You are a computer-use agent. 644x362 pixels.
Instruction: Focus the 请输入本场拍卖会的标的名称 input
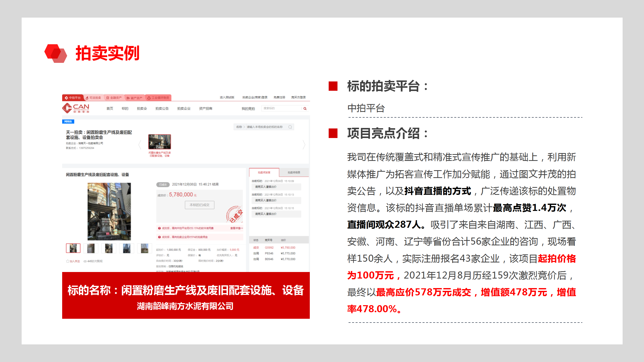click(267, 127)
